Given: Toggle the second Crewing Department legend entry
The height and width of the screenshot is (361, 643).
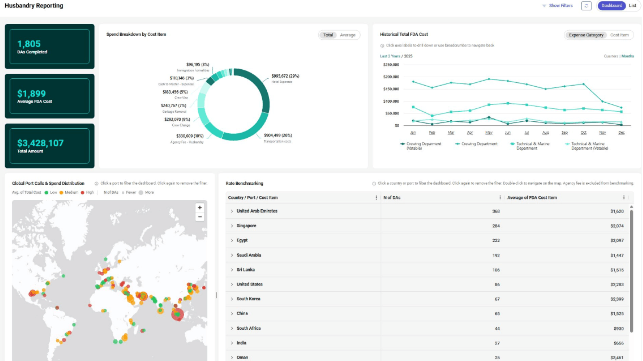Looking at the screenshot, I should coord(476,144).
